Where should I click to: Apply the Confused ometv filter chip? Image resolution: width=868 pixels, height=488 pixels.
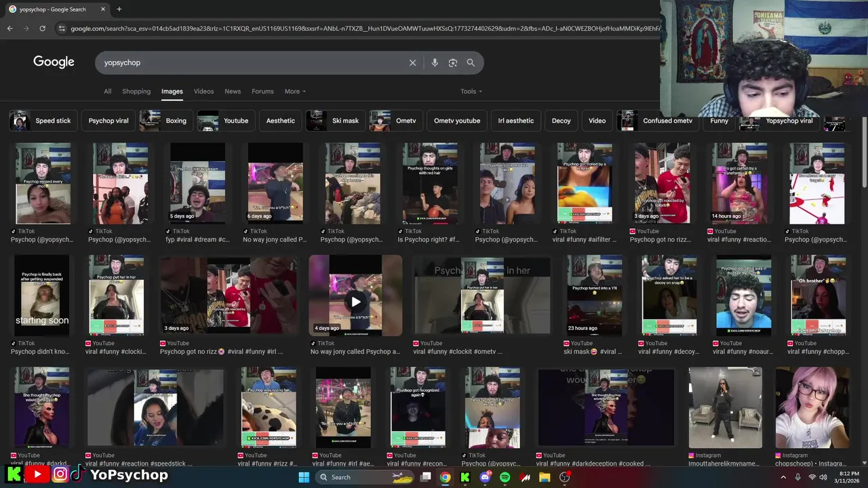(x=658, y=121)
